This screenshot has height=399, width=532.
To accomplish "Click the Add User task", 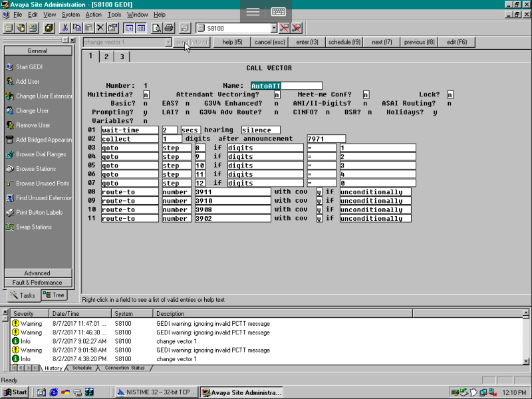I will coord(27,81).
